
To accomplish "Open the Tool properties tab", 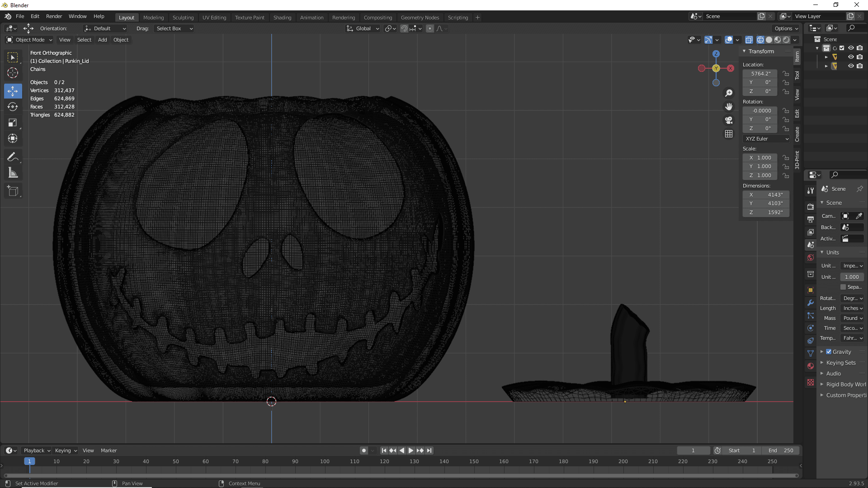I will pyautogui.click(x=811, y=191).
